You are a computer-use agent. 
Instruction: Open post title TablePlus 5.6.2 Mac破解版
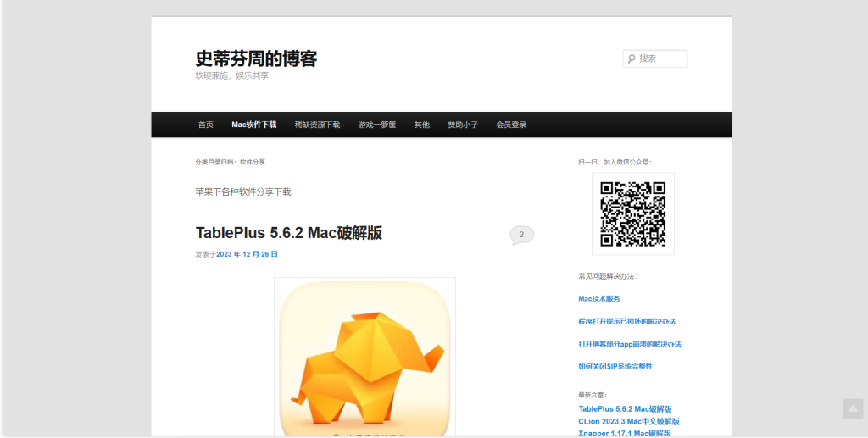(289, 233)
